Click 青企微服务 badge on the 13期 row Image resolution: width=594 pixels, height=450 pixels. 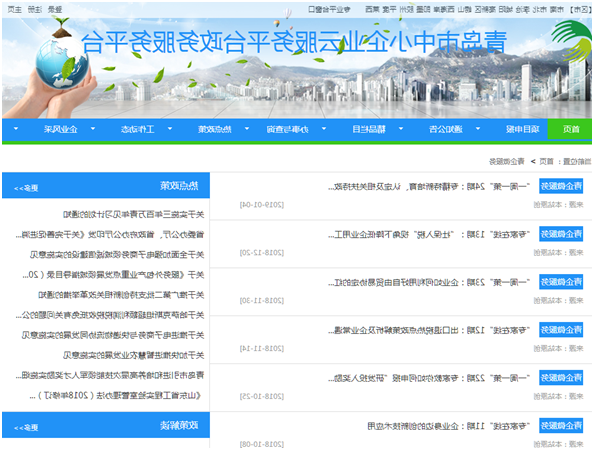point(561,234)
